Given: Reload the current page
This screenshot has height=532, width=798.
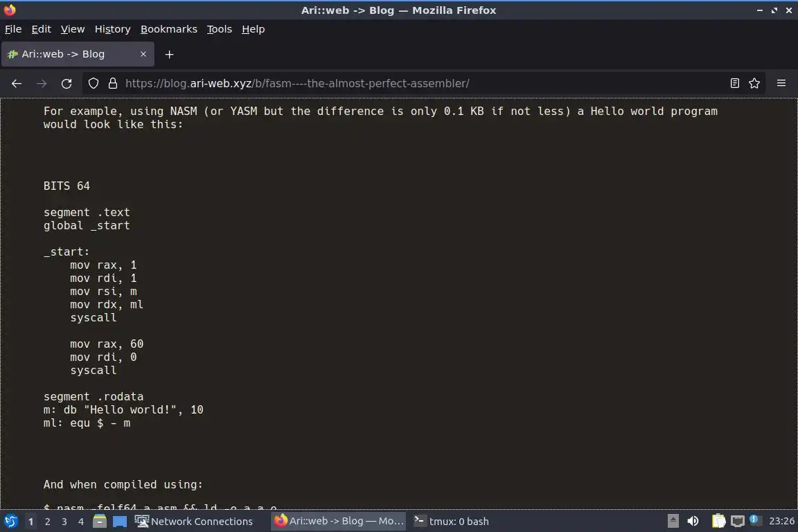Looking at the screenshot, I should (66, 84).
